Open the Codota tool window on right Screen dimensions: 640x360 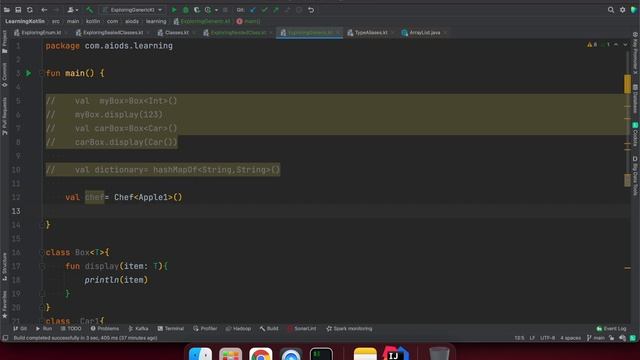pos(636,134)
